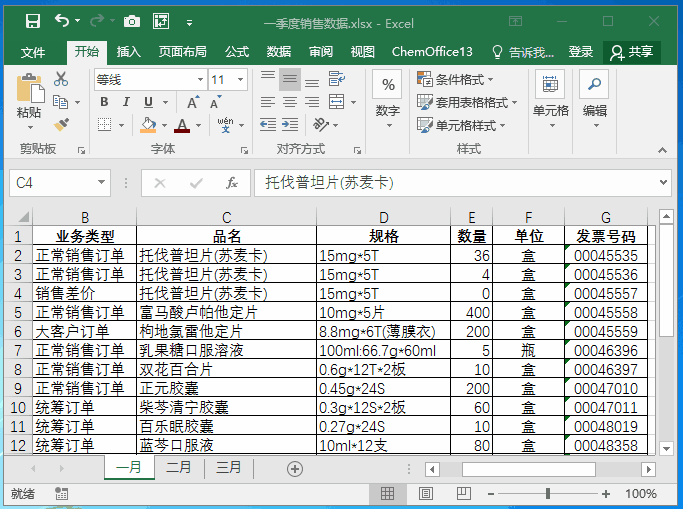Decrease the cell indent
The width and height of the screenshot is (683, 509).
268,125
